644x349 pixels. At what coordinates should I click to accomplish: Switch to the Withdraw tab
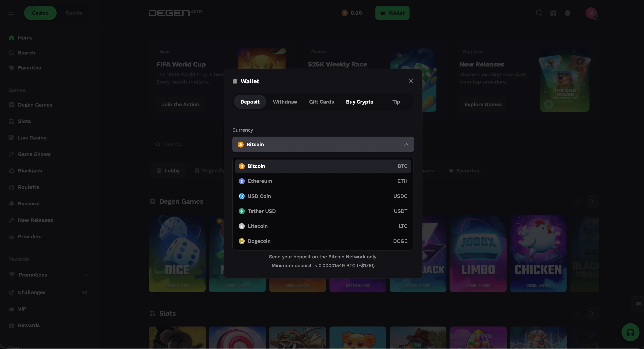[285, 102]
